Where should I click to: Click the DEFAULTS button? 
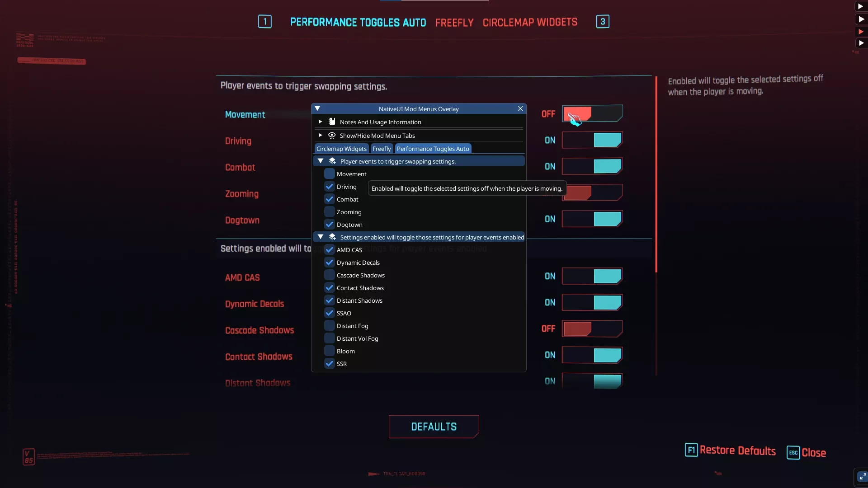(x=434, y=426)
